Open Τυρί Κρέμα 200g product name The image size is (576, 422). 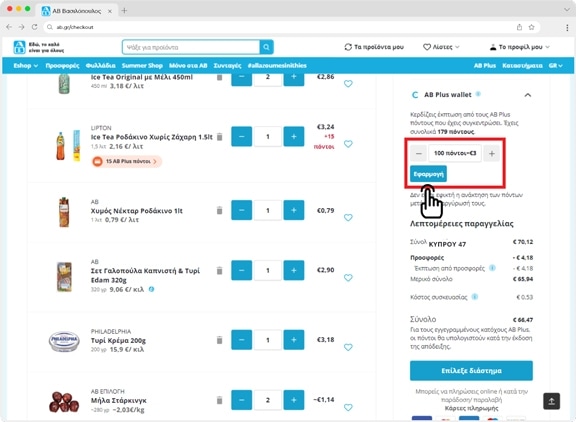coord(118,340)
